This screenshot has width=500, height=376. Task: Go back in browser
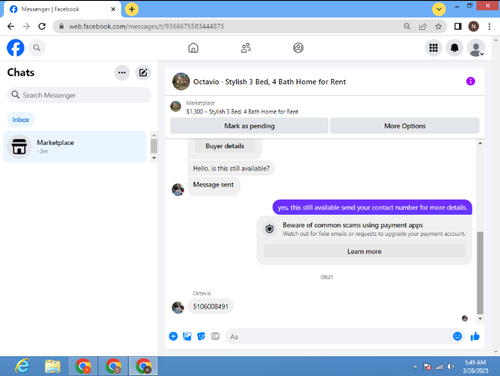click(x=11, y=26)
